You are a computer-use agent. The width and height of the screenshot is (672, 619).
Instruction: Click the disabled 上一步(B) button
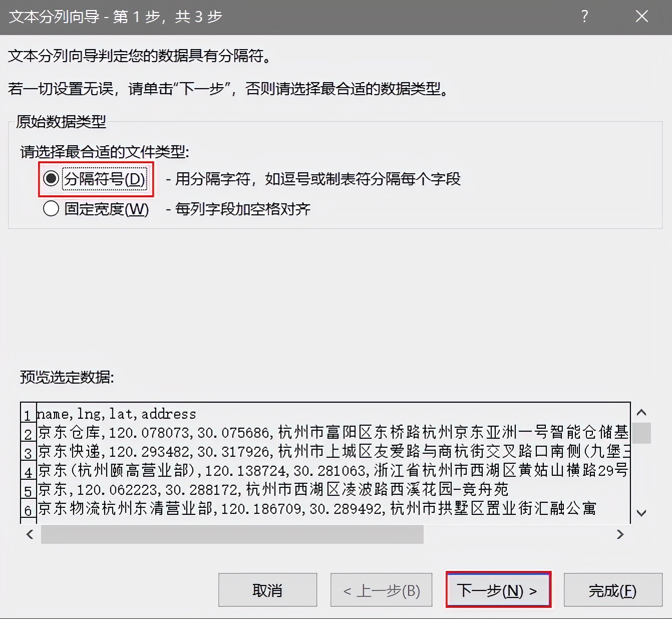[x=381, y=590]
